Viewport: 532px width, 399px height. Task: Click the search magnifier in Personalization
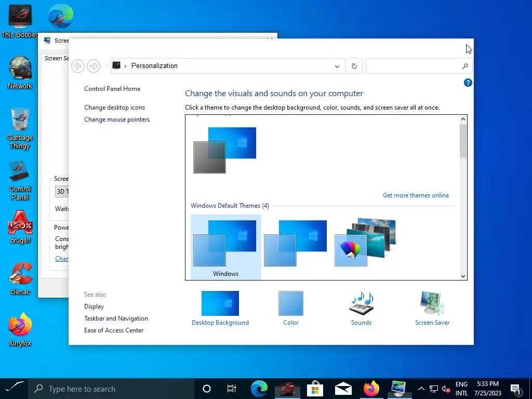[465, 66]
